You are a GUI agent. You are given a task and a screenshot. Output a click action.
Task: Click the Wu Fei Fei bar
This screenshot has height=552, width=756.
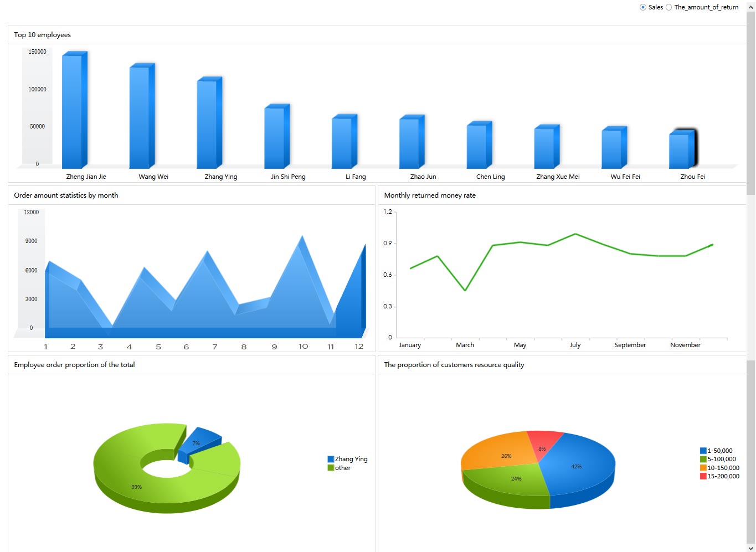[x=614, y=147]
